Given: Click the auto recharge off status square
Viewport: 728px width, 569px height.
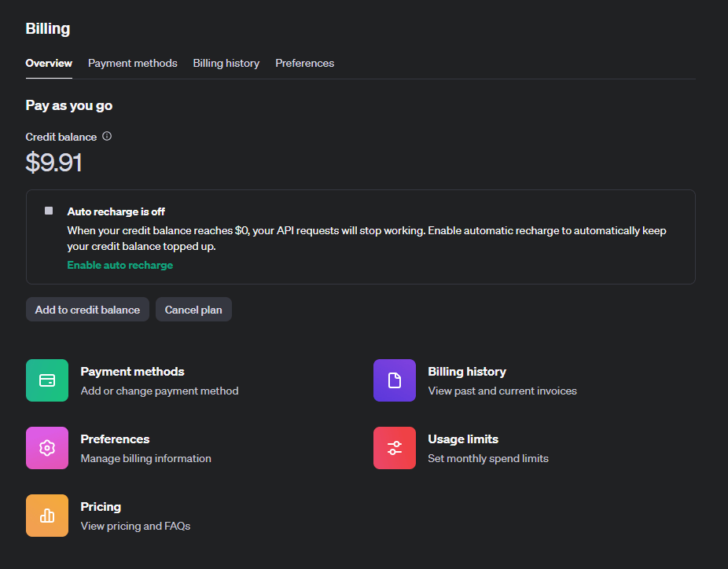Looking at the screenshot, I should click(x=49, y=211).
